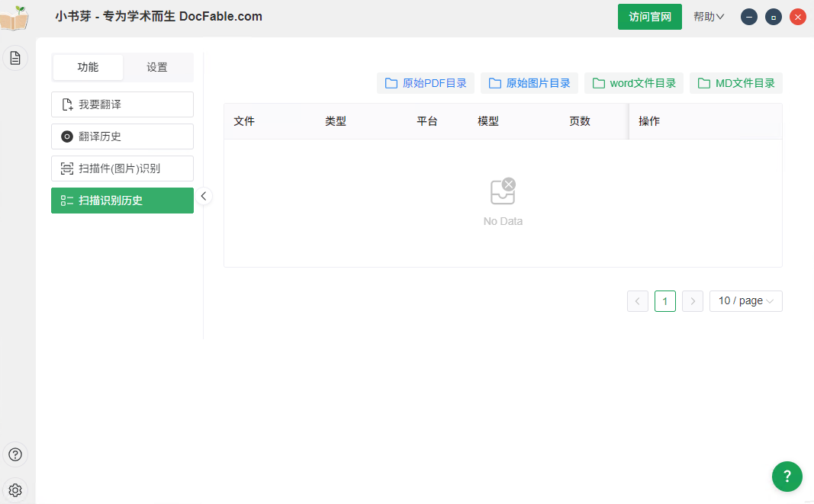Click the green floating help button
814x504 pixels.
(x=787, y=477)
